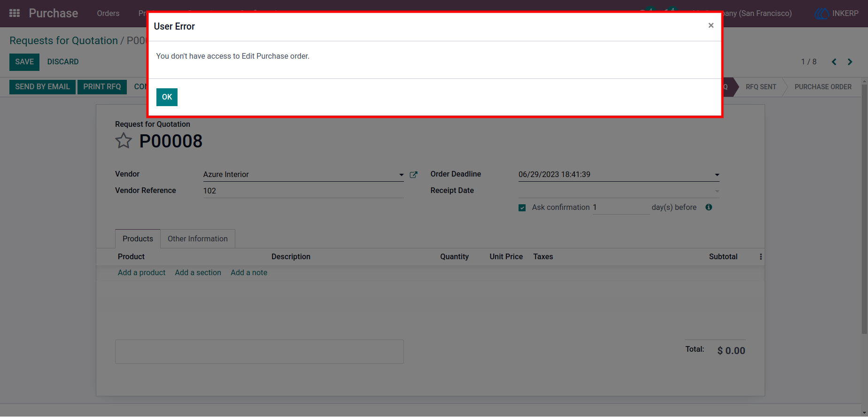Click the Purchase app title

(x=54, y=13)
